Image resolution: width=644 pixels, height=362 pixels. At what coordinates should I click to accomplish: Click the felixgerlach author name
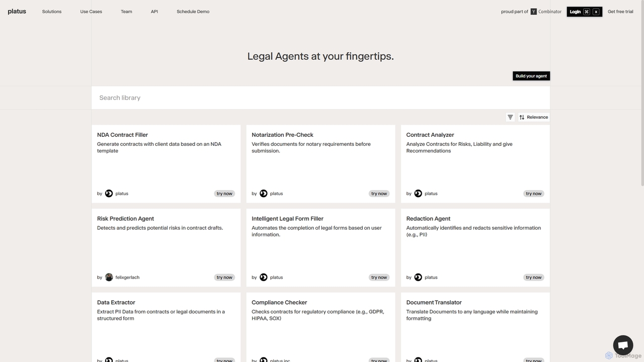127,278
